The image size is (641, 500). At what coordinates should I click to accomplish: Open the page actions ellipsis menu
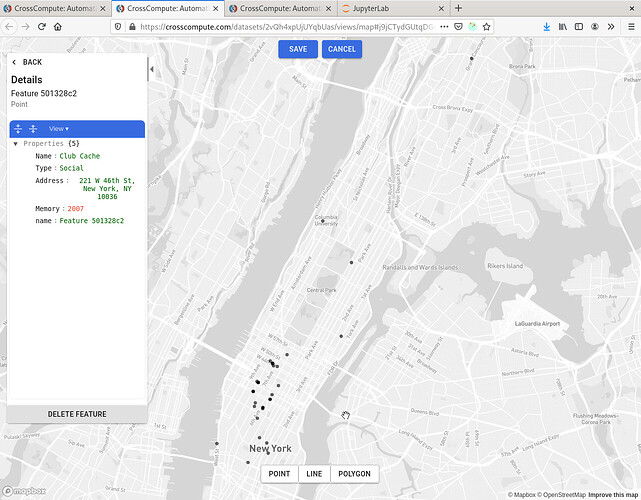click(x=444, y=27)
